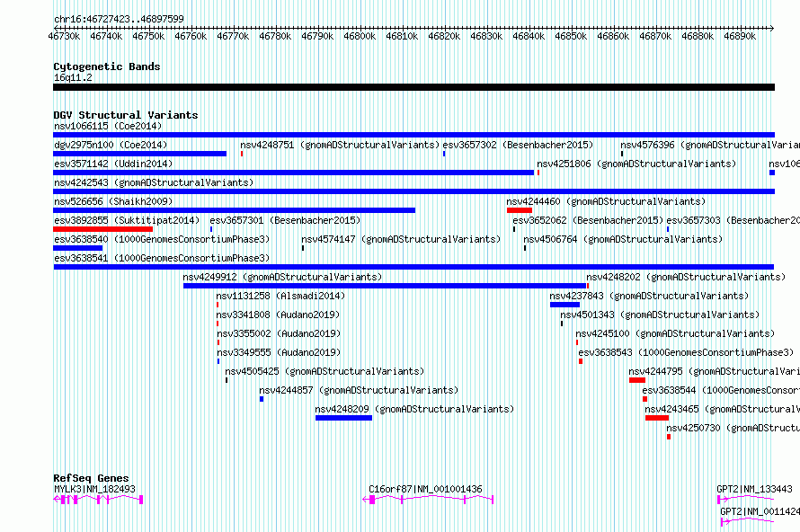Click the red bar under esv3892855

pos(103,229)
